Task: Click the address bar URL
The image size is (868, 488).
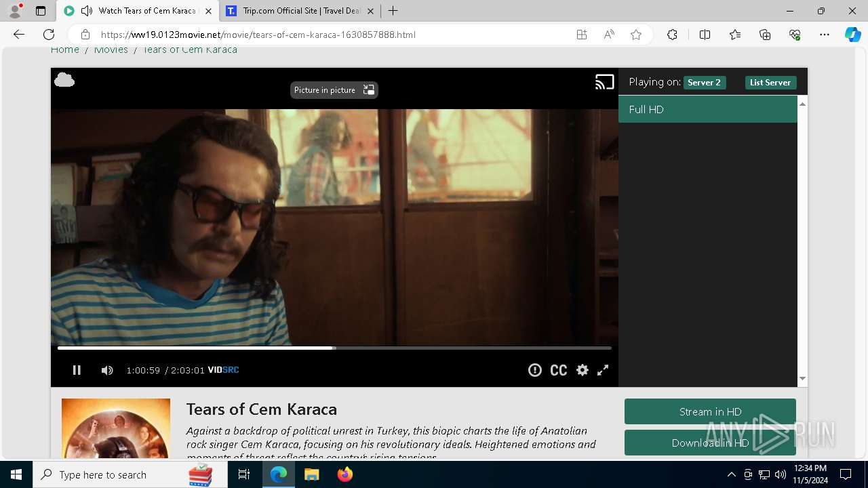Action: click(x=258, y=35)
